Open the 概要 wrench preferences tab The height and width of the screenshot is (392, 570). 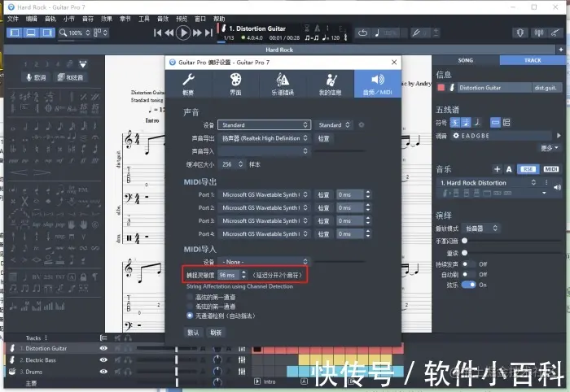[188, 84]
